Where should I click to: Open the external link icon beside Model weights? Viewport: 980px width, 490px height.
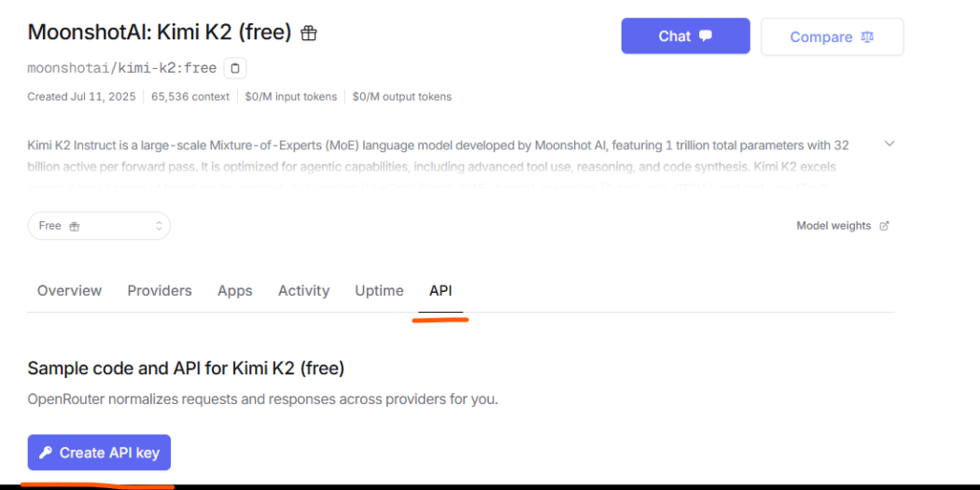884,226
